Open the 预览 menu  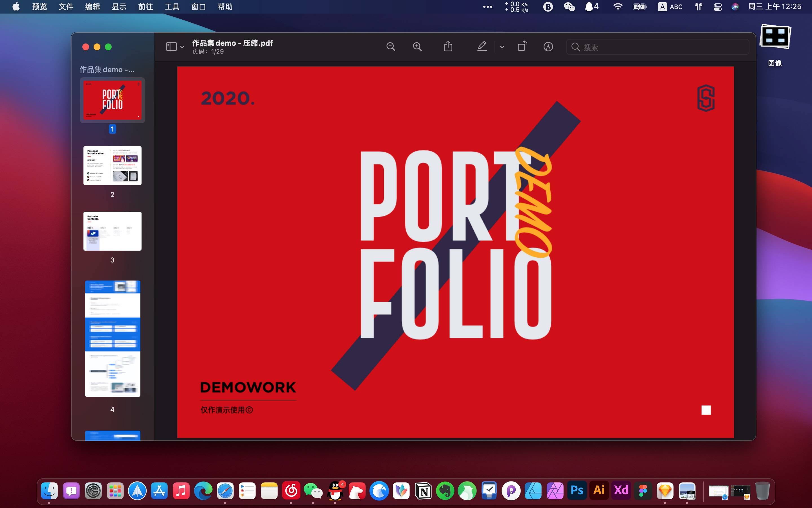coord(39,7)
